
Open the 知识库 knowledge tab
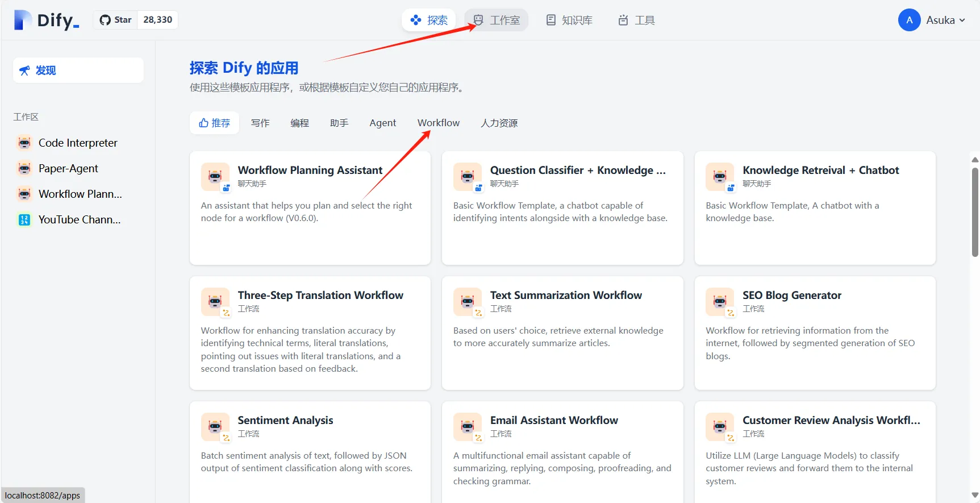[569, 20]
